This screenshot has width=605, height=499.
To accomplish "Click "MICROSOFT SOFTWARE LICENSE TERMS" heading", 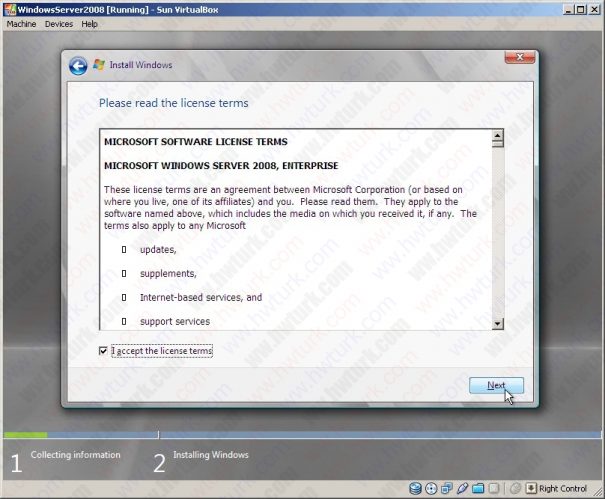I will pyautogui.click(x=196, y=142).
